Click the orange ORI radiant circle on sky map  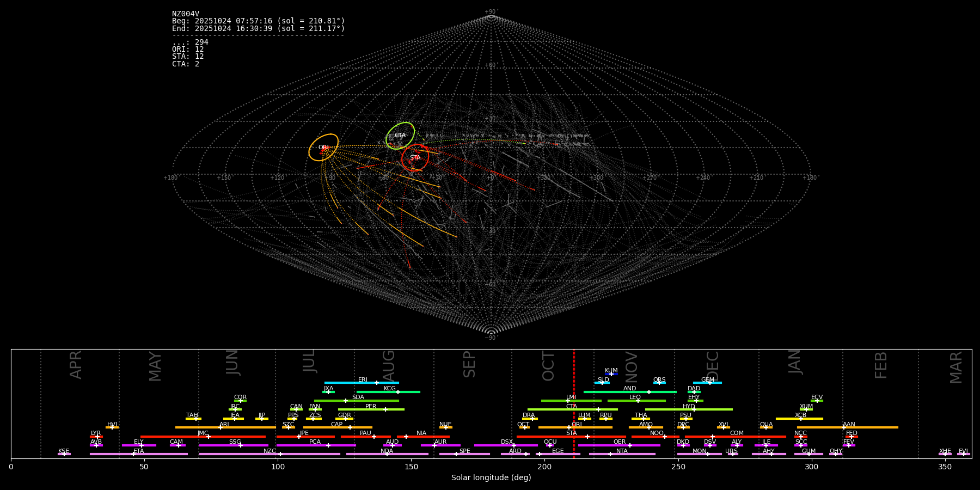pyautogui.click(x=323, y=148)
